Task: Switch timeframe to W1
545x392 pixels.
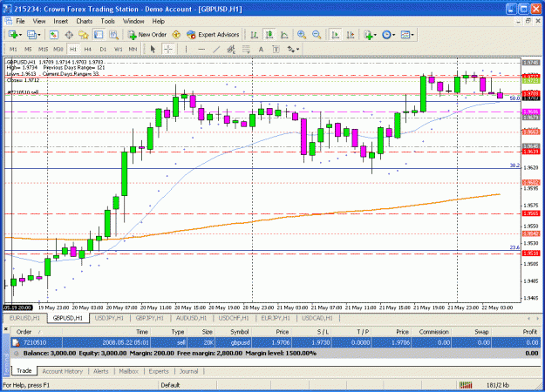Action: click(x=119, y=50)
